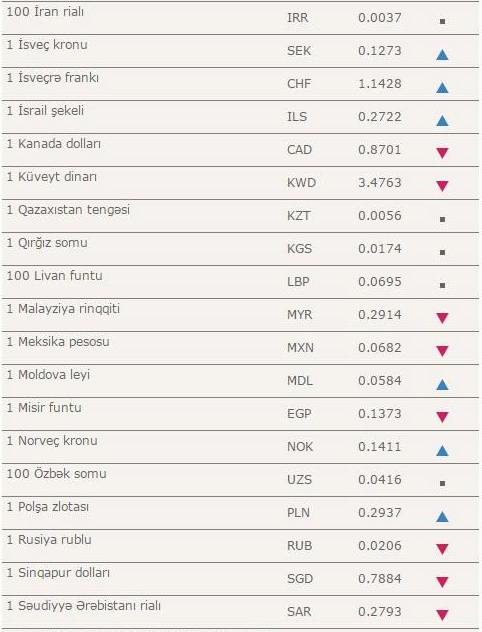Click the red down arrow for EGP

coord(442,417)
